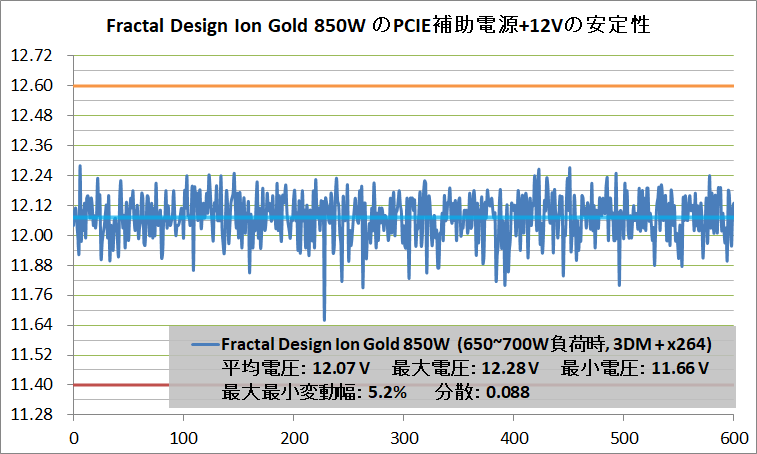
Task: Click the red 11.40 lower limit line
Action: [x=121, y=385]
